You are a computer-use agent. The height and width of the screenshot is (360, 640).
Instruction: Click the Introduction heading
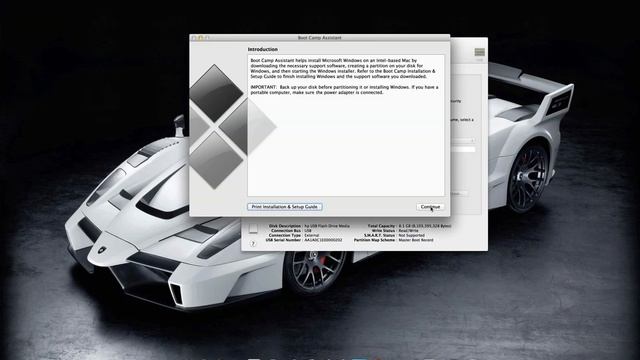coord(262,49)
